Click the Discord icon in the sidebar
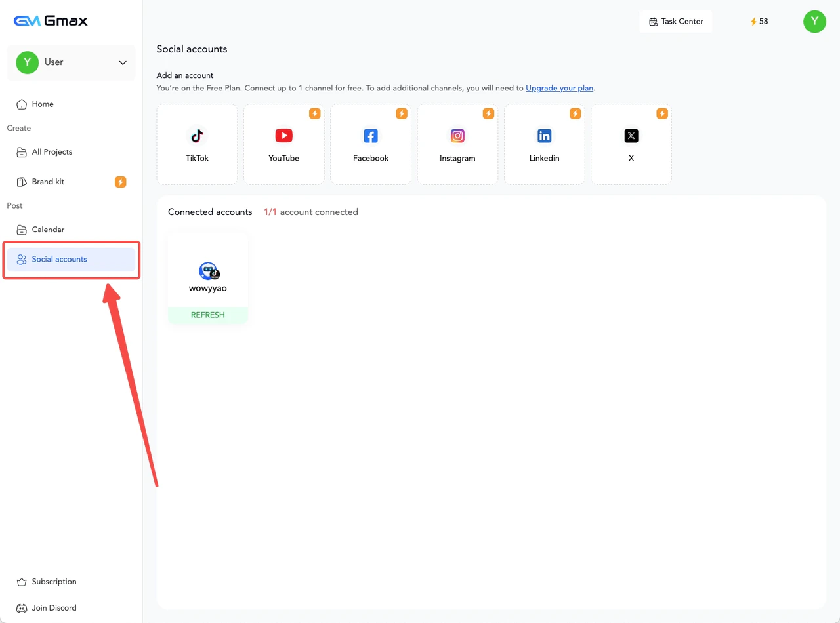840x623 pixels. click(x=22, y=608)
